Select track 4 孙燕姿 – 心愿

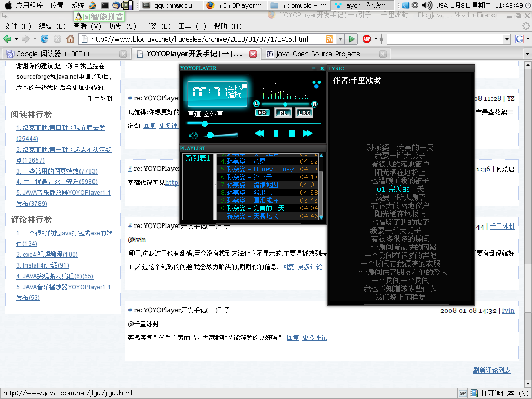268,162
